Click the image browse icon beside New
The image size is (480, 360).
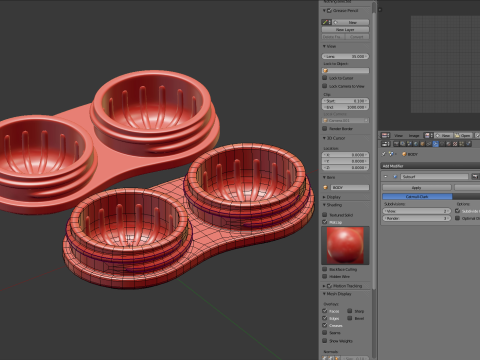tap(429, 135)
